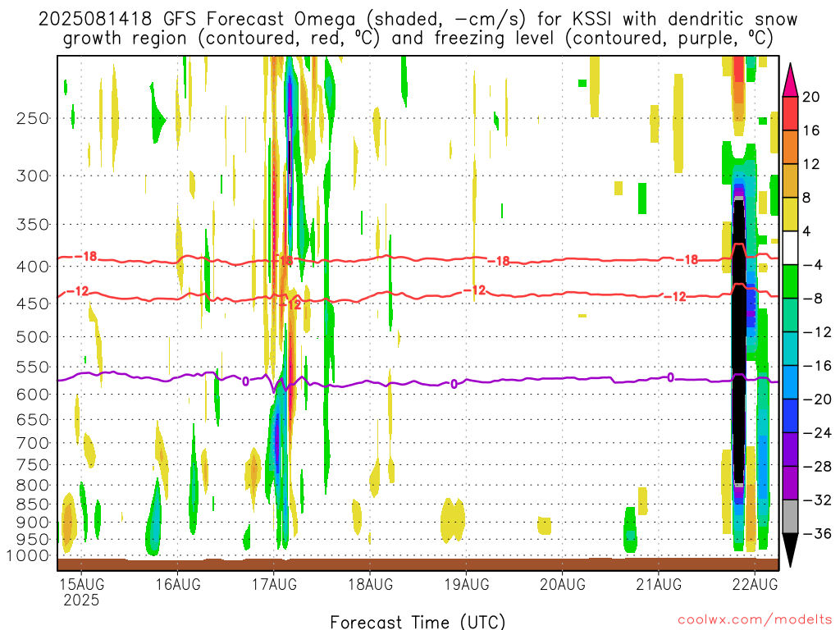The width and height of the screenshot is (840, 630).
Task: Select the 16 value label on colorbar
Action: pyautogui.click(x=811, y=130)
